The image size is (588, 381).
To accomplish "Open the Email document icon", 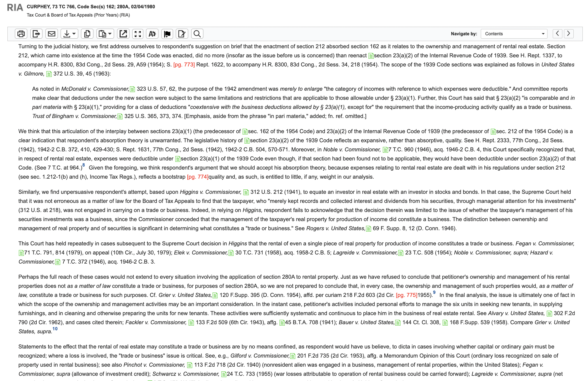I will point(52,34).
